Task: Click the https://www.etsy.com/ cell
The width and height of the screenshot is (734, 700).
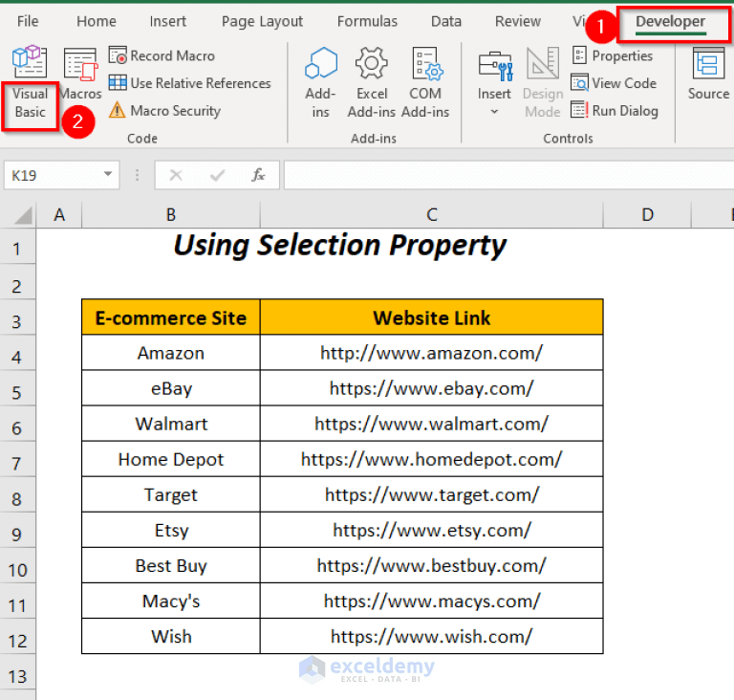Action: pyautogui.click(x=432, y=531)
